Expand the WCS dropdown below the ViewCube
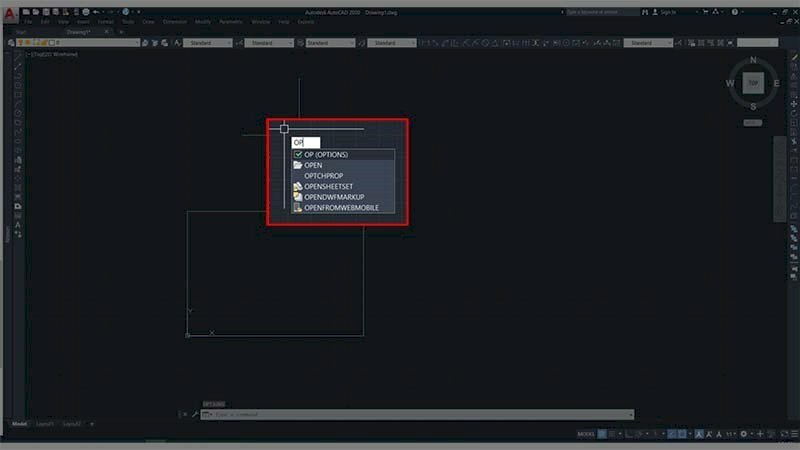 click(753, 123)
